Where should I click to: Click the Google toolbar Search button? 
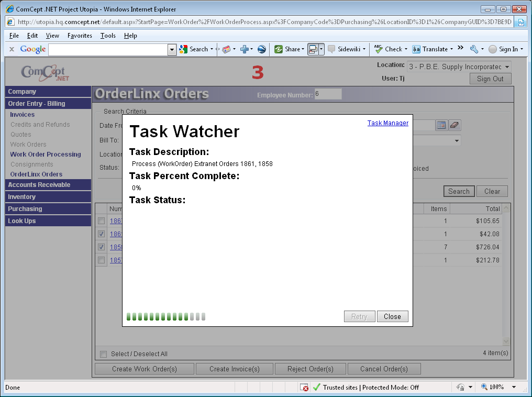(x=194, y=49)
